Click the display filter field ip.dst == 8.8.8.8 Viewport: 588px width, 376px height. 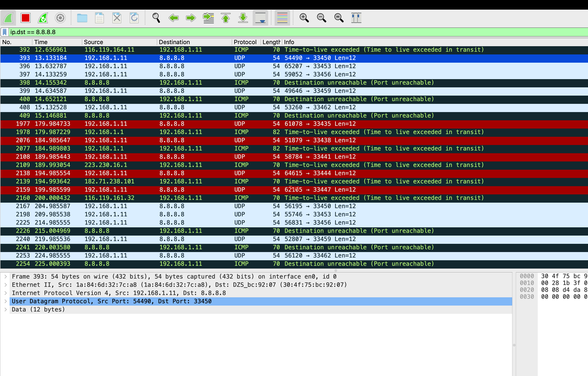coord(298,32)
